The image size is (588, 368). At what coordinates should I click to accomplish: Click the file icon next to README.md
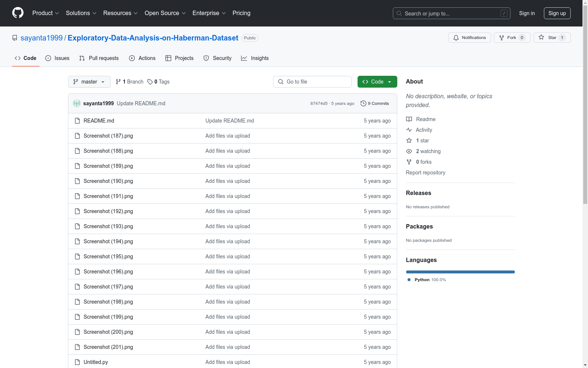[77, 121]
